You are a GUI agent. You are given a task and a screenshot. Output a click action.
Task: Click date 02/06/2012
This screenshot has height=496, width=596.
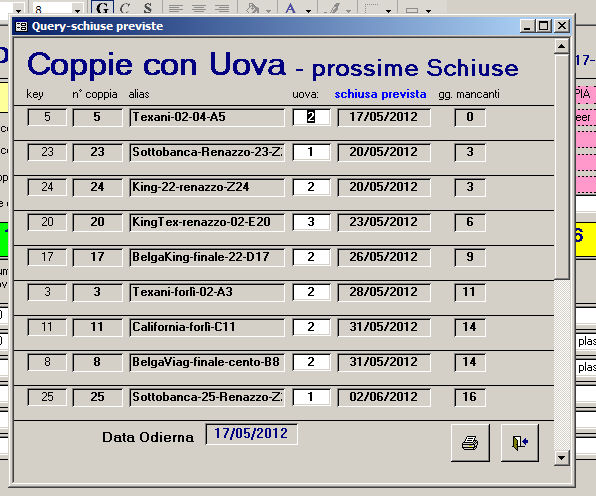384,397
